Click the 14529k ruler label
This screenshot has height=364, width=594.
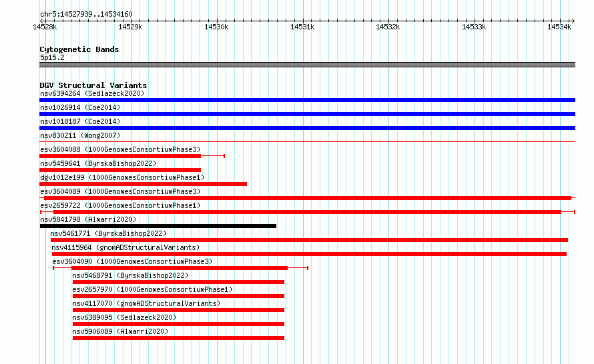[x=130, y=27]
